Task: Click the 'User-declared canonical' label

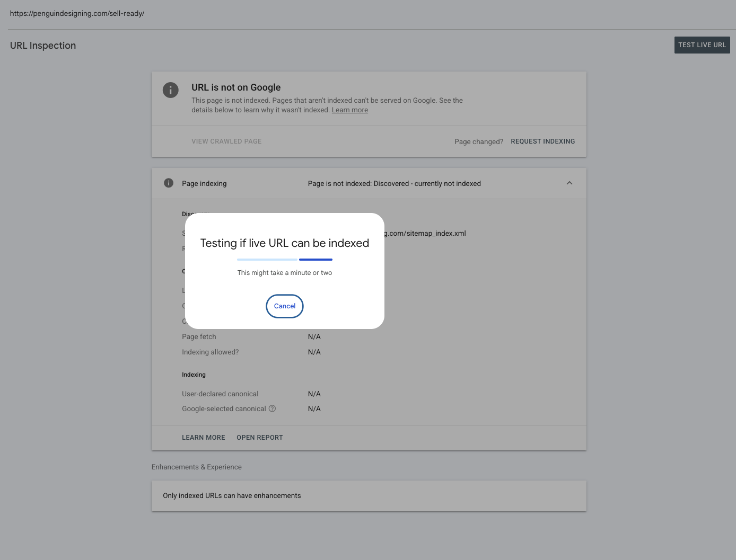Action: [x=220, y=394]
